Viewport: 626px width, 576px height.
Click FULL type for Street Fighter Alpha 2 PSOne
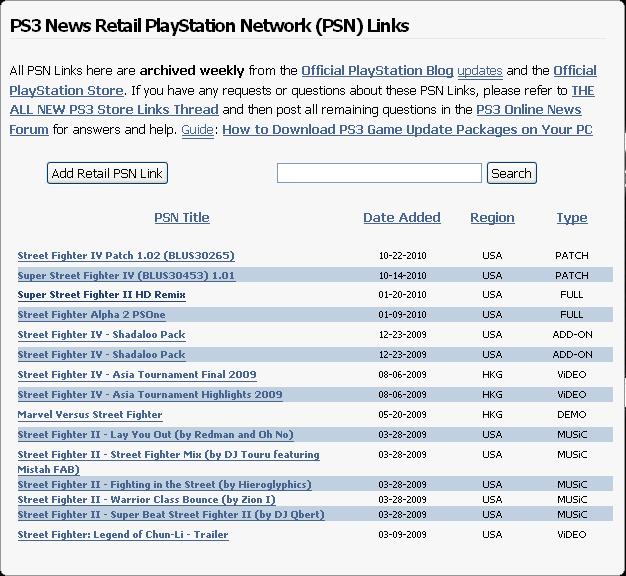tap(572, 315)
